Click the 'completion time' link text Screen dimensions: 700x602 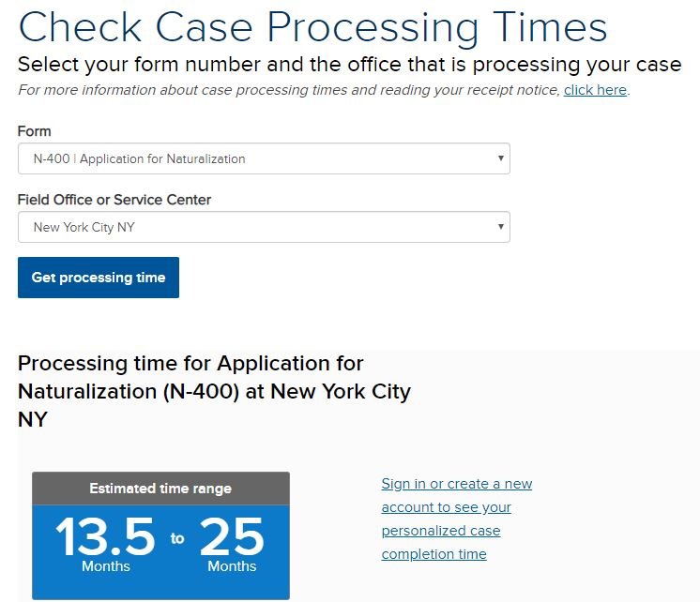434,554
